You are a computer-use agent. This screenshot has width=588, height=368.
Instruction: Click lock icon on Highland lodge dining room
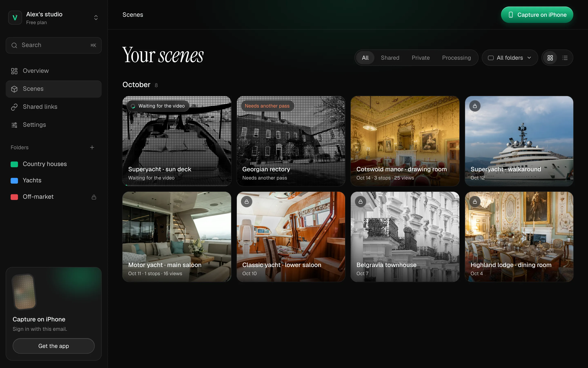pos(475,202)
